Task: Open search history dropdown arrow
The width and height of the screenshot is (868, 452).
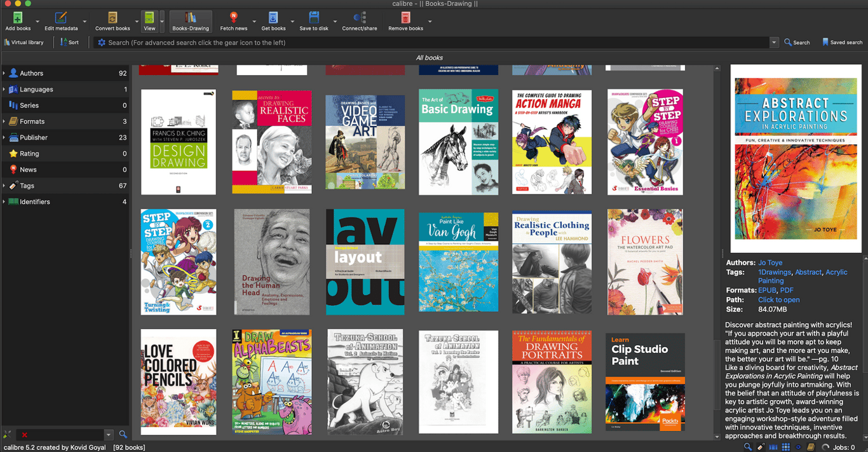Action: (x=774, y=43)
